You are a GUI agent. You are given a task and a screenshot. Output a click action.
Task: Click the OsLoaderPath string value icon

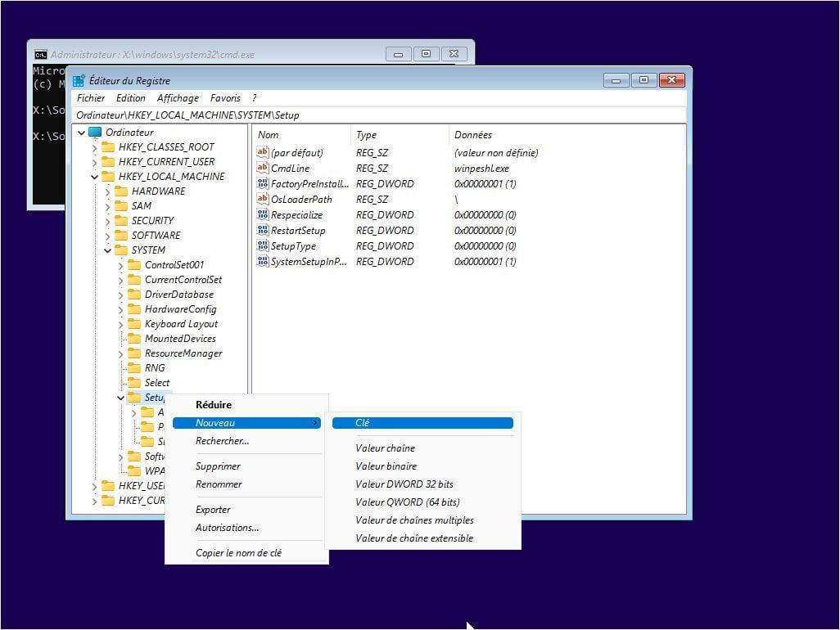[263, 199]
